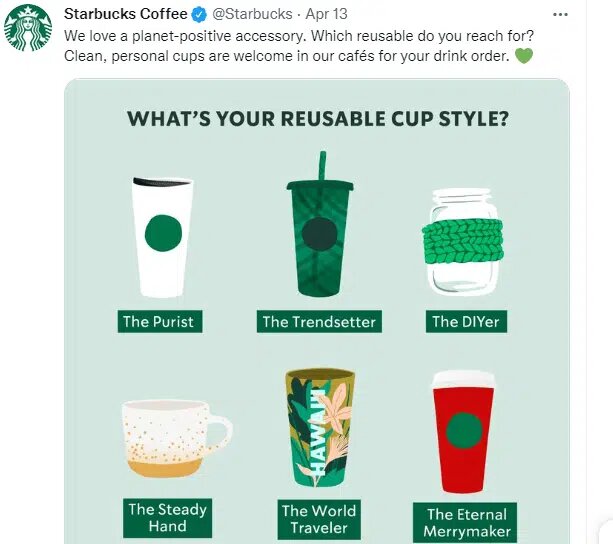Click the "What's Your Reusable Cup Style?" heading
The height and width of the screenshot is (544, 613).
[x=318, y=120]
